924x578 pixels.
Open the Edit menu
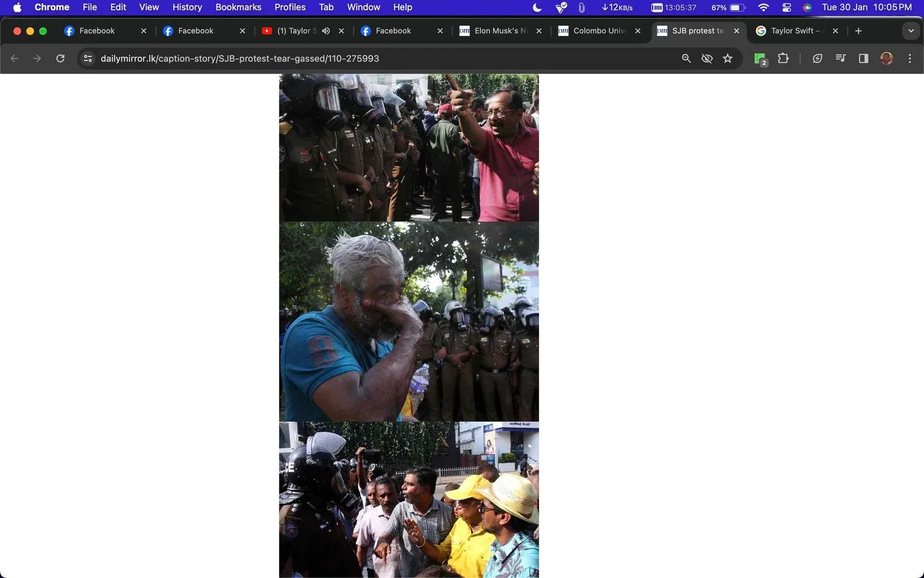[118, 7]
